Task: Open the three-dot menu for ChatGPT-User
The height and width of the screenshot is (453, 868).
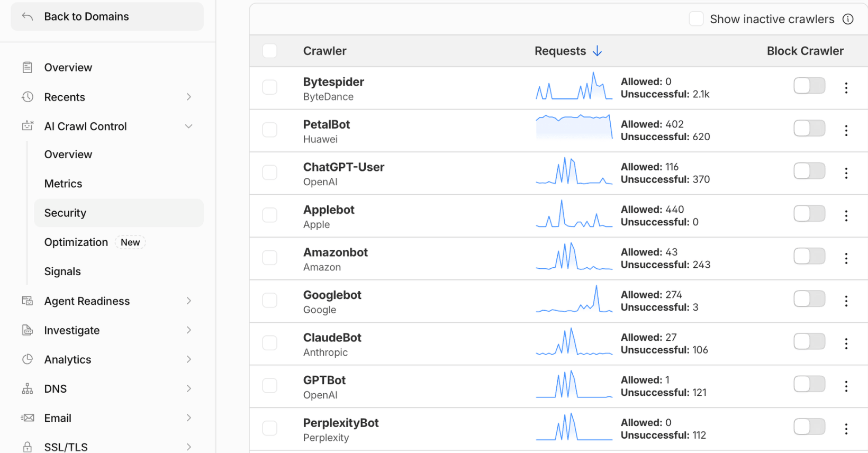Action: [846, 173]
